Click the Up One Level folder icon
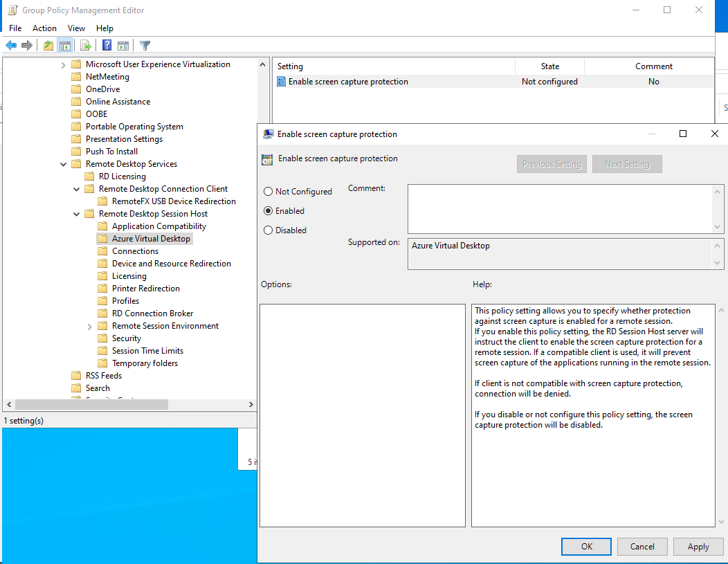The width and height of the screenshot is (728, 564). [x=48, y=46]
